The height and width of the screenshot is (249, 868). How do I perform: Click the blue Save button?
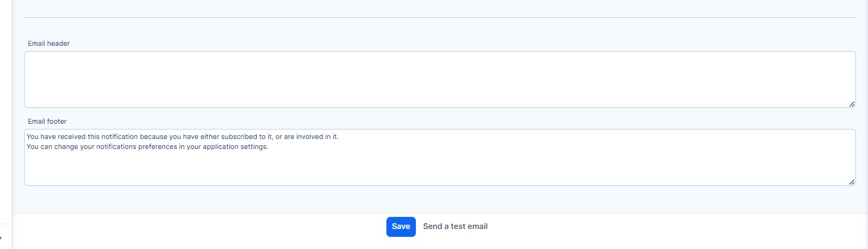pos(401,226)
